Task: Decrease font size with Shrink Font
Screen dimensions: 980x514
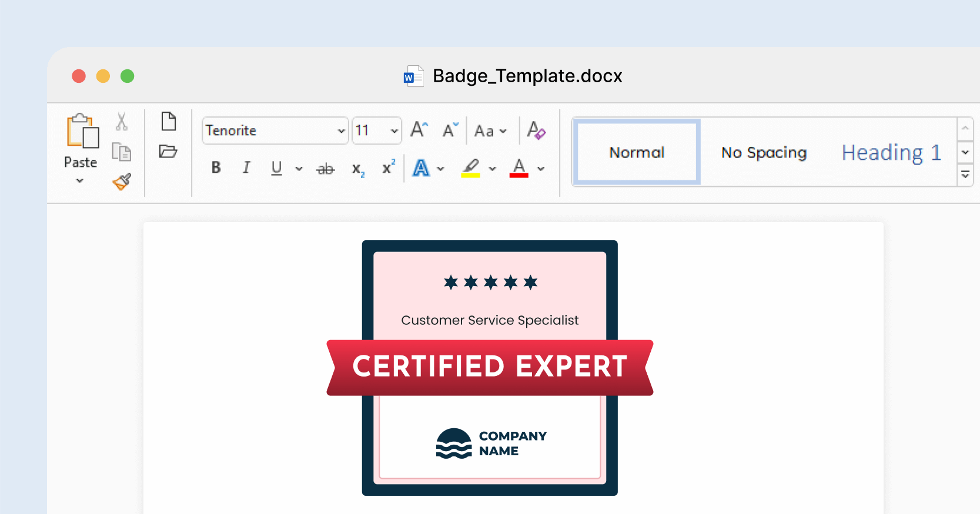Action: tap(450, 130)
